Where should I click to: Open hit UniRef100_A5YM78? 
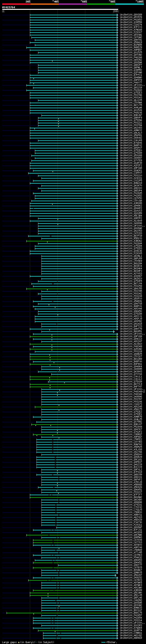tap(131, 17)
